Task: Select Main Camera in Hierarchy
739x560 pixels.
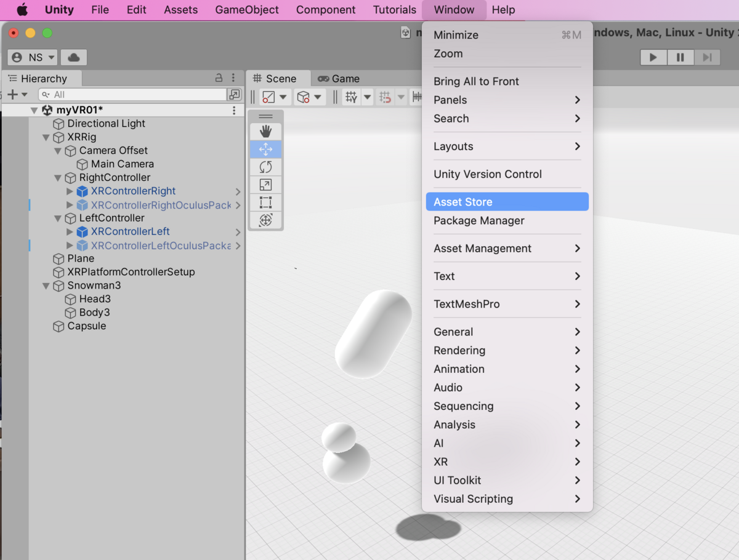Action: (123, 164)
